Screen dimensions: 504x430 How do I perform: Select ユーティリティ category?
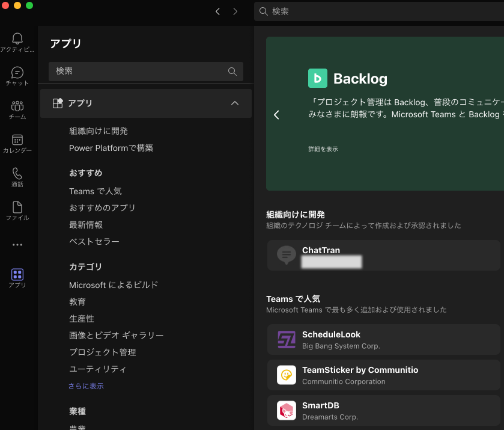[98, 369]
